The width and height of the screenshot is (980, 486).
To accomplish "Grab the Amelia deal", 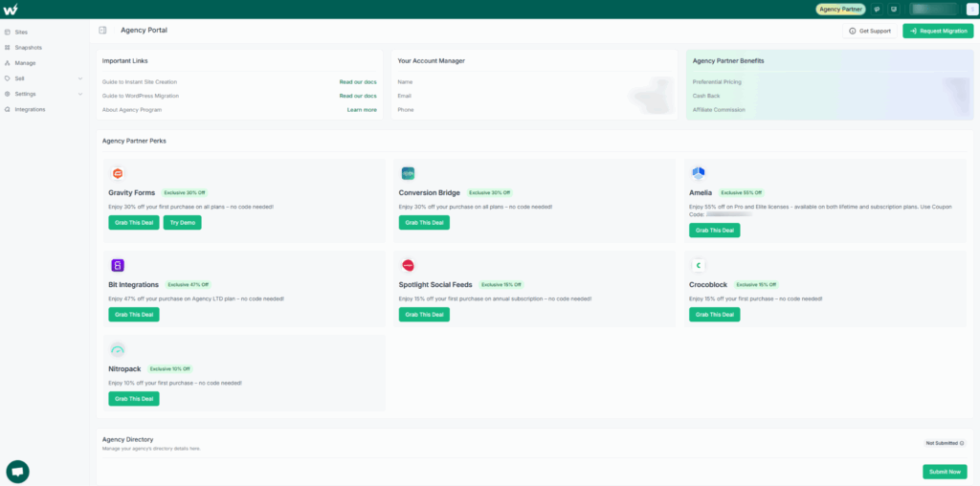I will click(x=714, y=230).
